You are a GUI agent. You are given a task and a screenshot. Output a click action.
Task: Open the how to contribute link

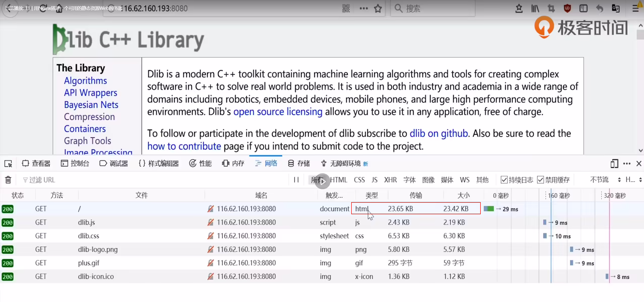184,146
